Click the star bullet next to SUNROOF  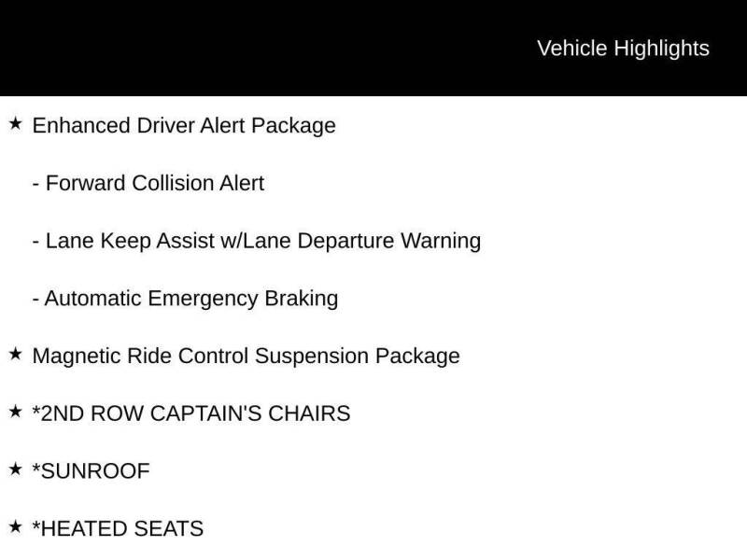click(x=15, y=469)
